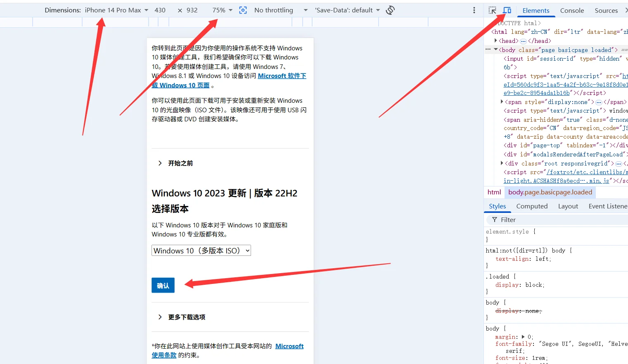The image size is (628, 364).
Task: Expand the 更多下载选项 section
Action: click(182, 317)
